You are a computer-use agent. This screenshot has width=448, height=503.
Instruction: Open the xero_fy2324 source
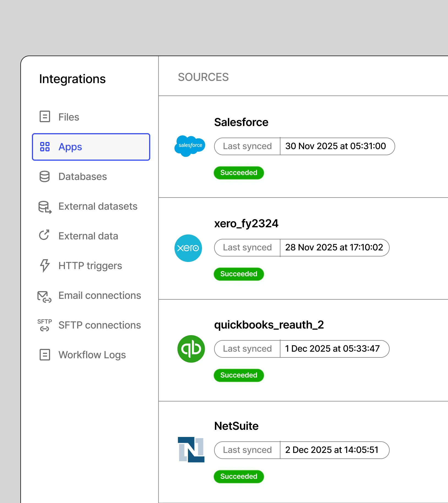(x=246, y=223)
